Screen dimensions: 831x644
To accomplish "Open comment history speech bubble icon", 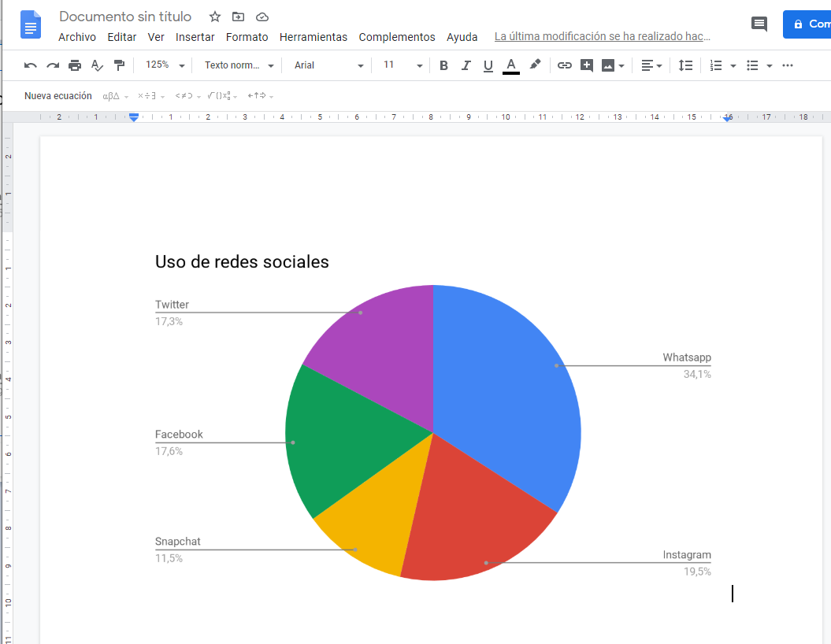I will 759,24.
